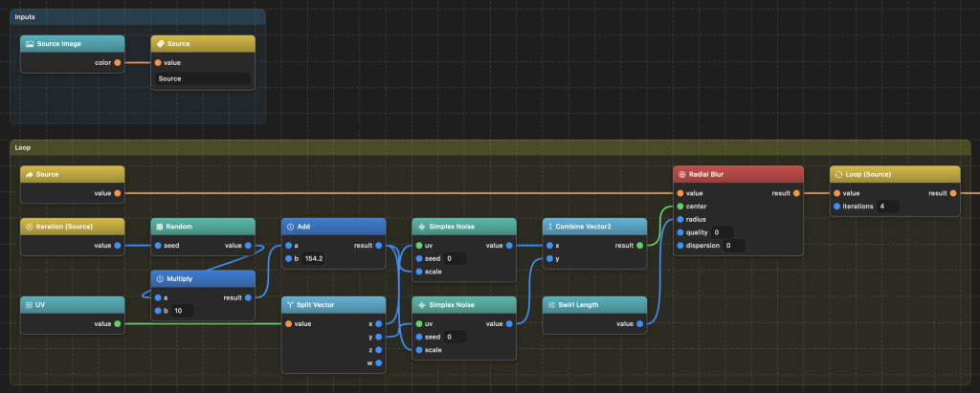
Task: Click the UV node grid icon
Action: pyautogui.click(x=30, y=305)
